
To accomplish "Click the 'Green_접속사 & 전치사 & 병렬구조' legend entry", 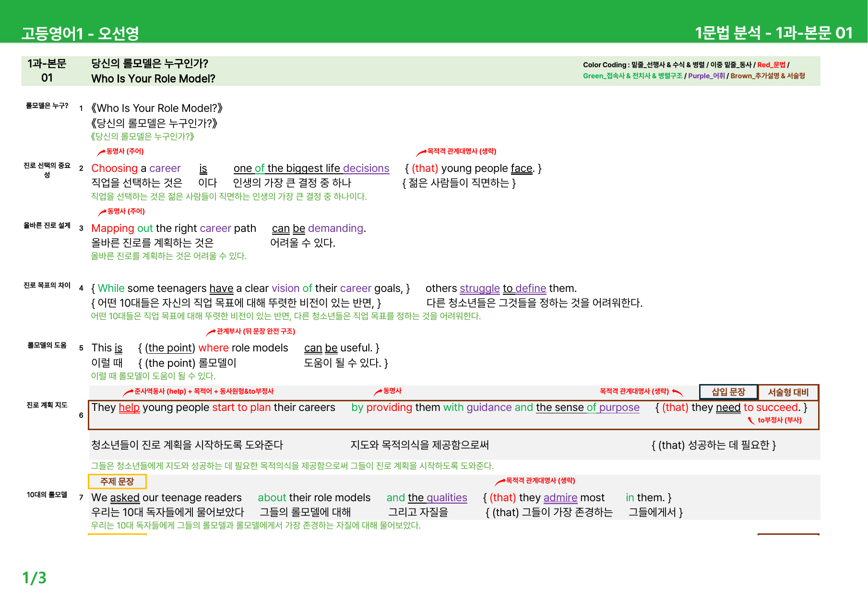I will click(x=632, y=75).
